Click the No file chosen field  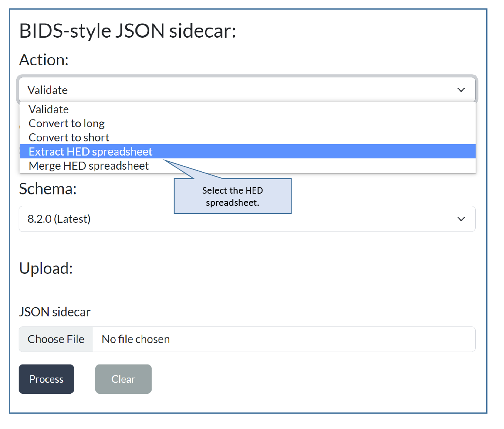284,339
